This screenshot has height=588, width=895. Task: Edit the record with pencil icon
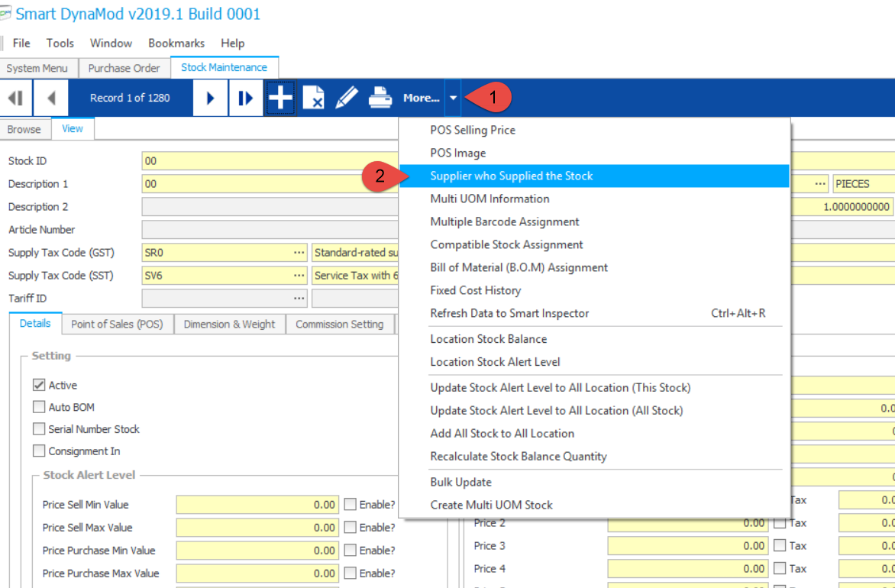[347, 99]
